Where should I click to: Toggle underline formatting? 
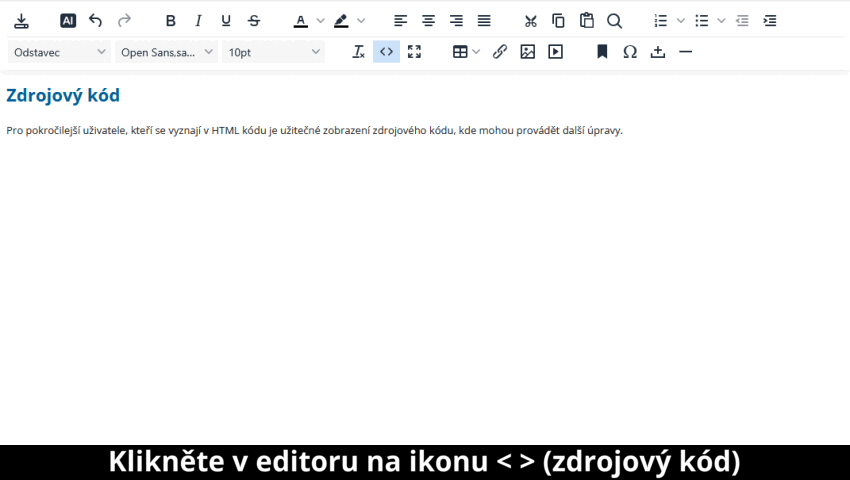click(226, 21)
